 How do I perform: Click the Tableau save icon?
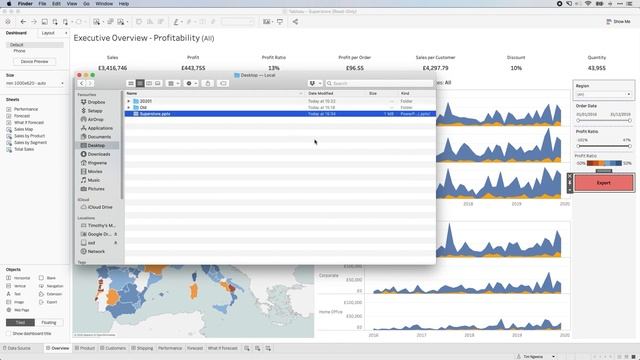click(44, 22)
